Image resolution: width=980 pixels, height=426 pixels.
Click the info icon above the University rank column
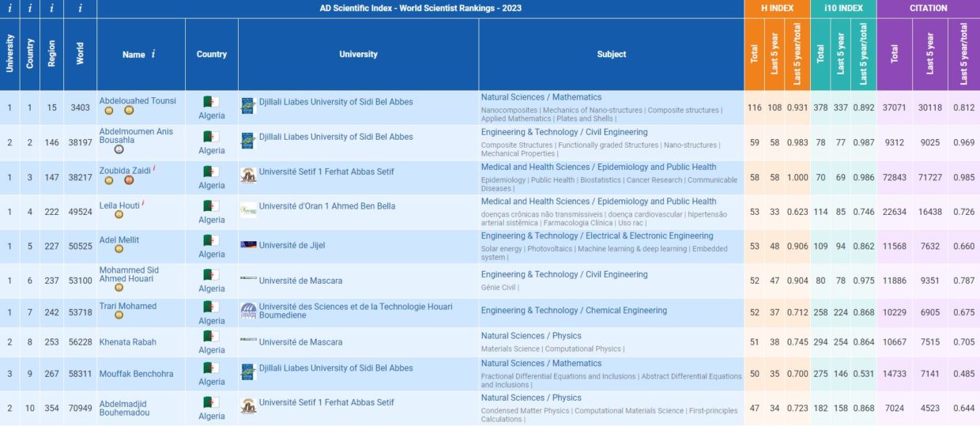pyautogui.click(x=9, y=9)
